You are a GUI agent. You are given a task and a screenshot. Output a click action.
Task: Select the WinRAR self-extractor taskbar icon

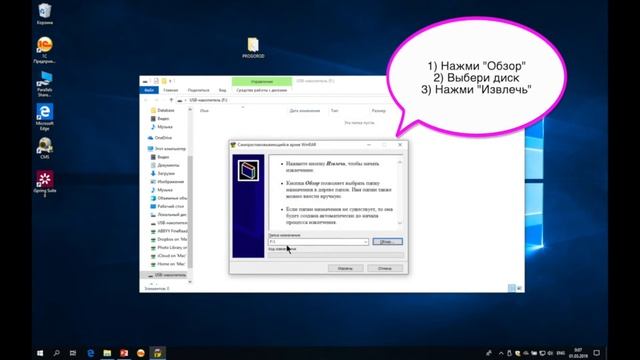pos(158,353)
